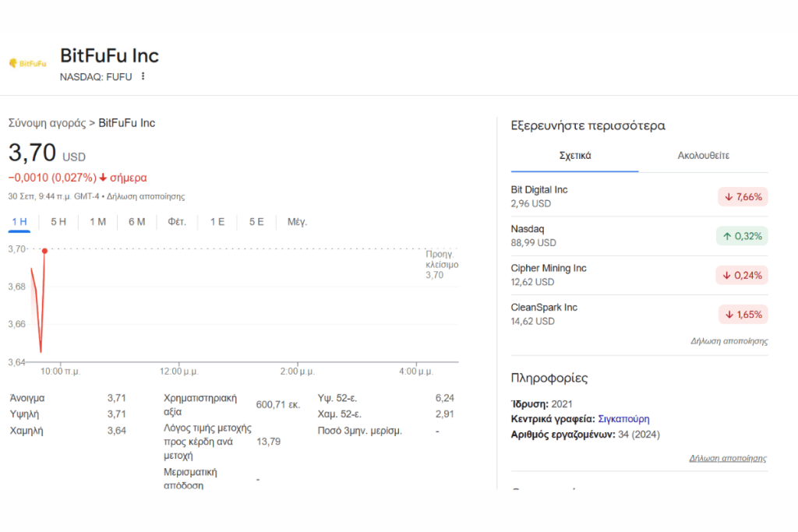The height and width of the screenshot is (532, 798).
Task: Open the Nasdaq stock row
Action: click(x=639, y=235)
